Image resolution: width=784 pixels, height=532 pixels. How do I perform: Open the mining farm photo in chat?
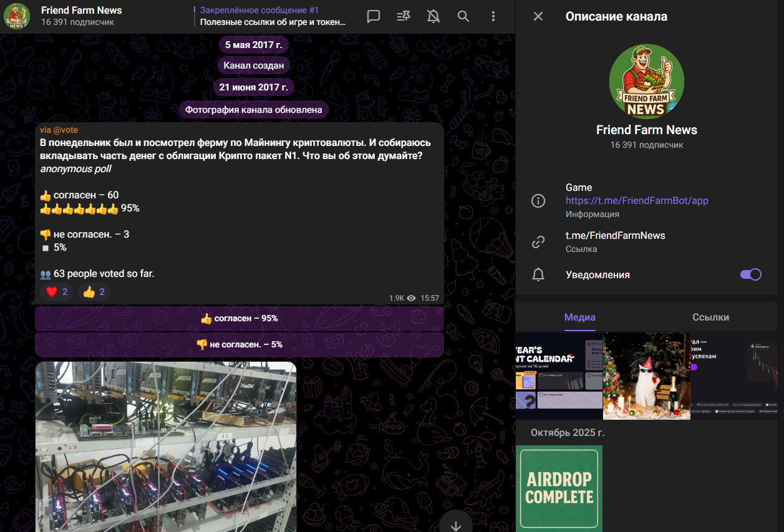coord(166,447)
